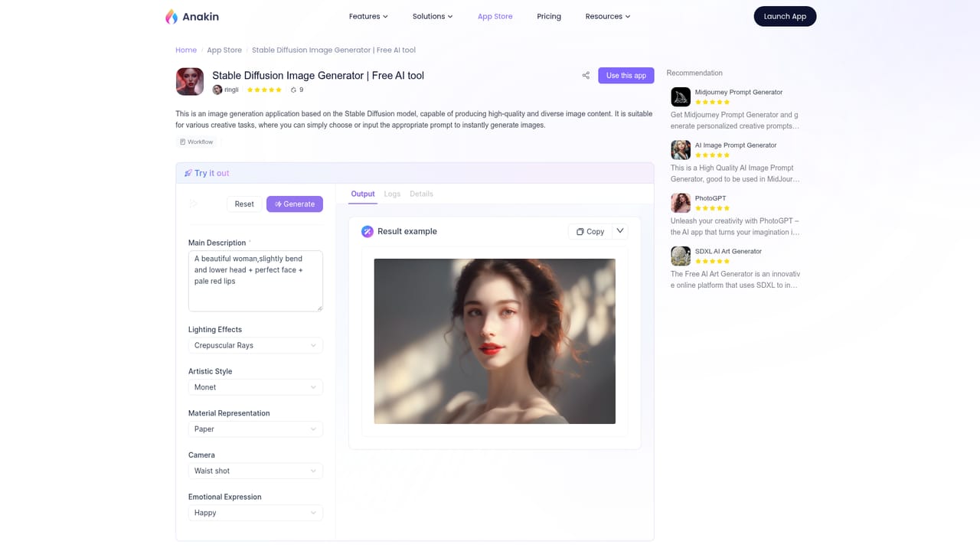Switch to the Details tab

click(421, 194)
